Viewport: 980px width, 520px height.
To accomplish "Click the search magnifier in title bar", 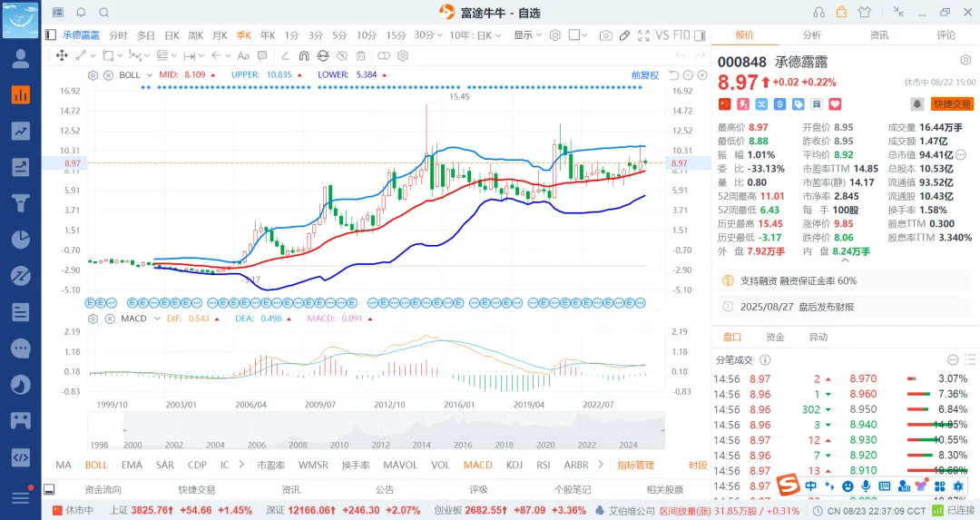I will [x=104, y=12].
